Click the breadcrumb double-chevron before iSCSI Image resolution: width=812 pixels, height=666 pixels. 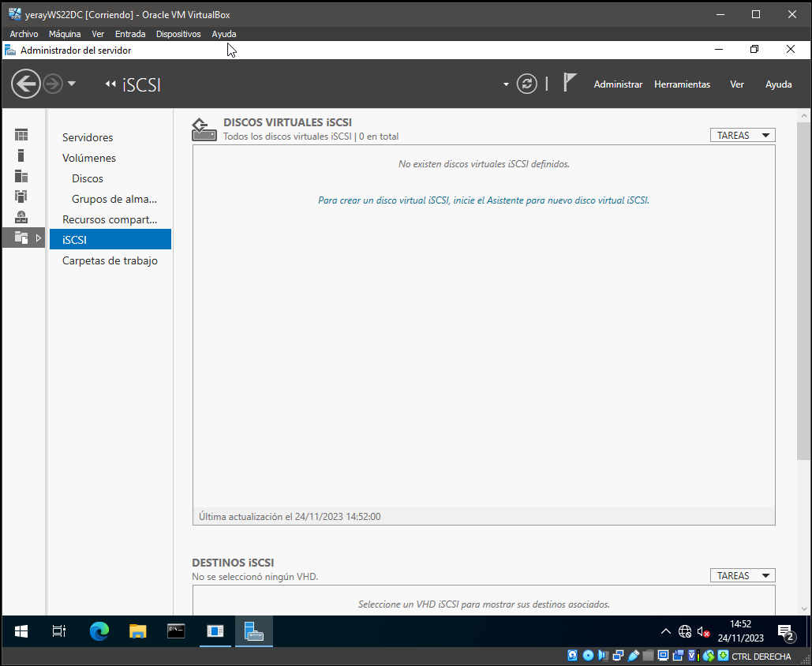coord(110,84)
